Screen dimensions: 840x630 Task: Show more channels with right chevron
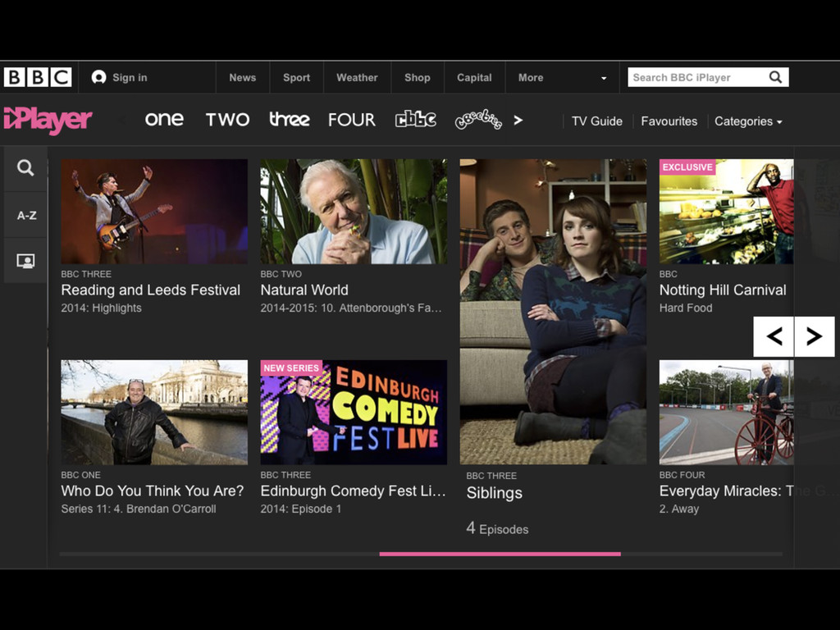(x=518, y=120)
